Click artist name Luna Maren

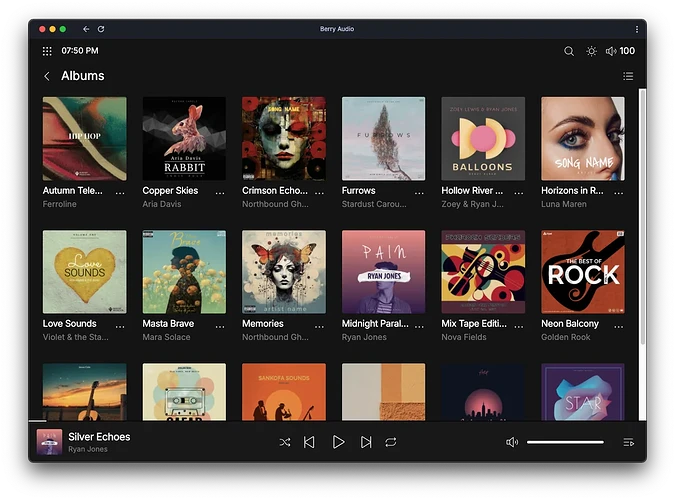point(564,204)
